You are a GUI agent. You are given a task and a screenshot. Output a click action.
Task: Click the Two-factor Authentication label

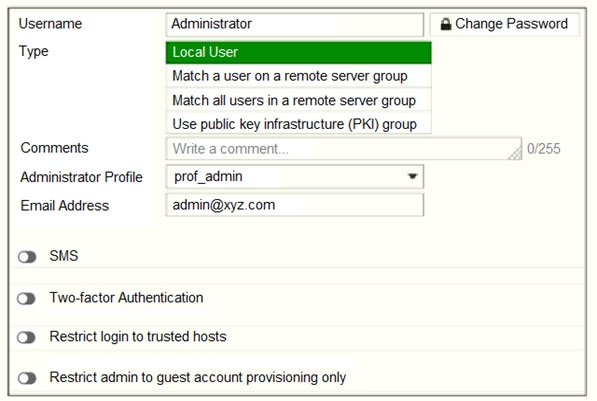click(126, 298)
